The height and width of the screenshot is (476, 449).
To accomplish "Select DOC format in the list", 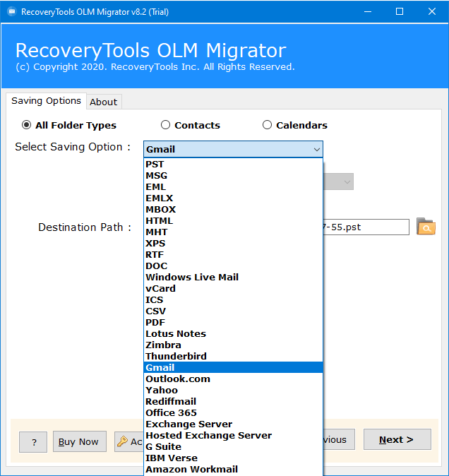I will click(233, 266).
